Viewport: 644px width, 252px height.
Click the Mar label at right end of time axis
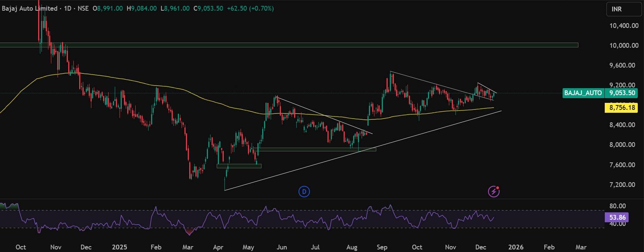tap(581, 247)
